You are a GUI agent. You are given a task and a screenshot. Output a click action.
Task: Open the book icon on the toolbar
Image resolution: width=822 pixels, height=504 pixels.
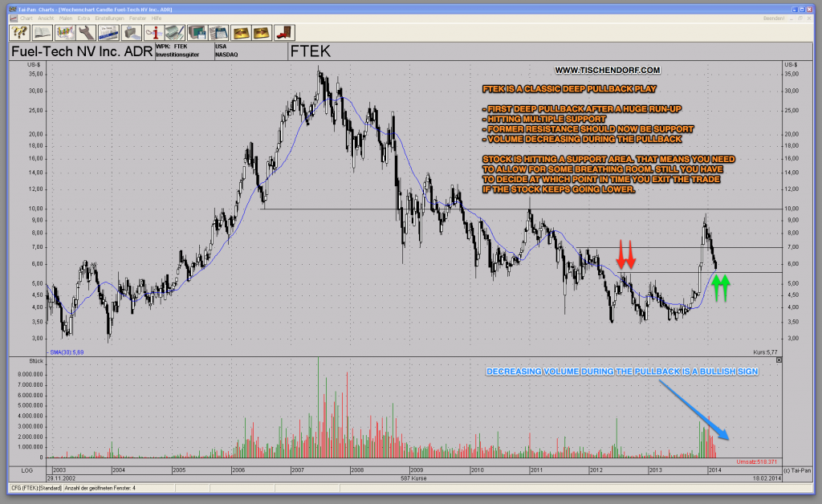40,32
